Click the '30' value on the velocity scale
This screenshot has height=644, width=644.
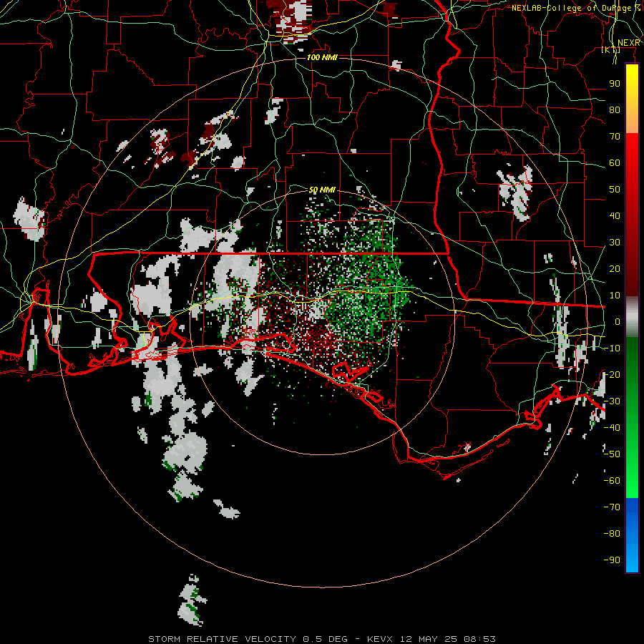click(x=615, y=243)
